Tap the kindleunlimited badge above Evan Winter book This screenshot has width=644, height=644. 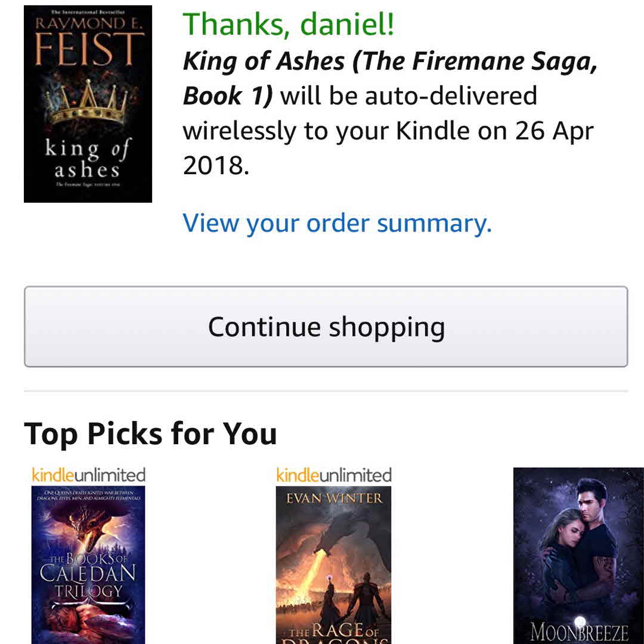(333, 475)
